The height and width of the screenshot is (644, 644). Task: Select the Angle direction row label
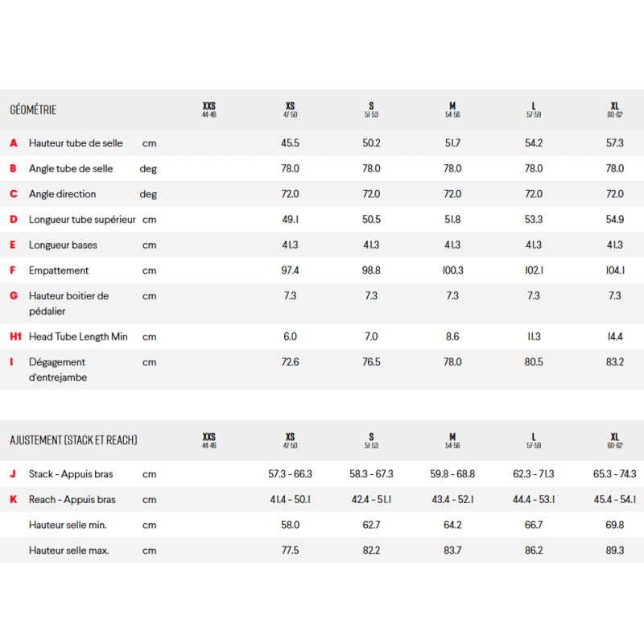pyautogui.click(x=62, y=194)
